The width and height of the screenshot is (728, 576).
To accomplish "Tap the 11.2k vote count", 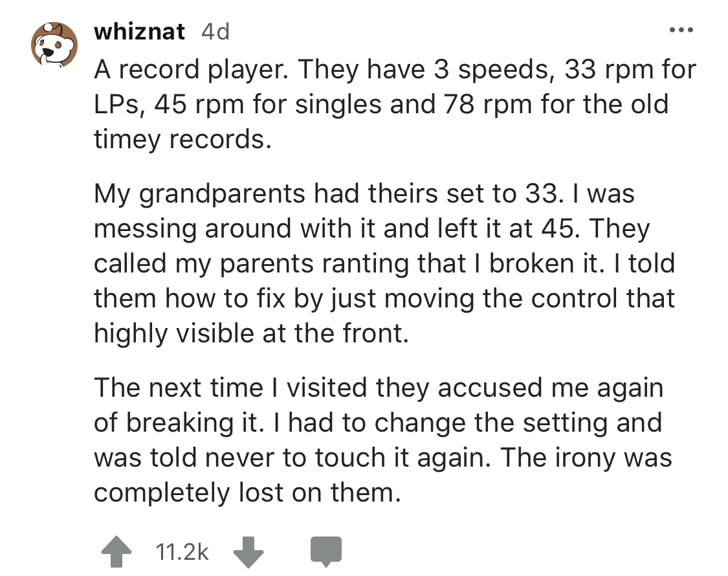I will click(182, 552).
